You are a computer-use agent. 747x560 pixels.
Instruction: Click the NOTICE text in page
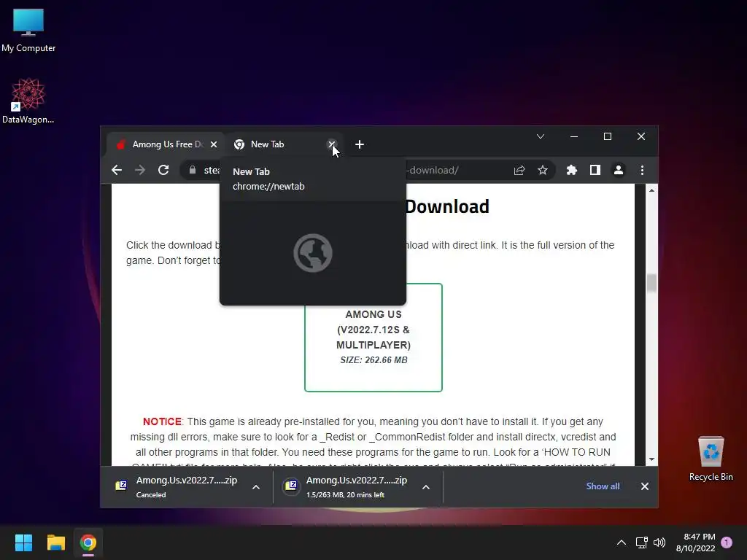point(163,421)
